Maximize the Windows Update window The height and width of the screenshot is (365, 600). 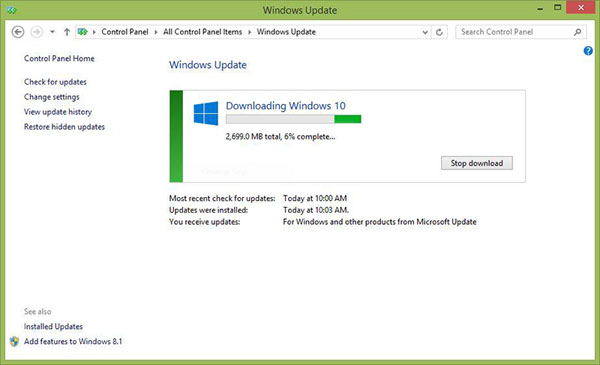coord(558,8)
